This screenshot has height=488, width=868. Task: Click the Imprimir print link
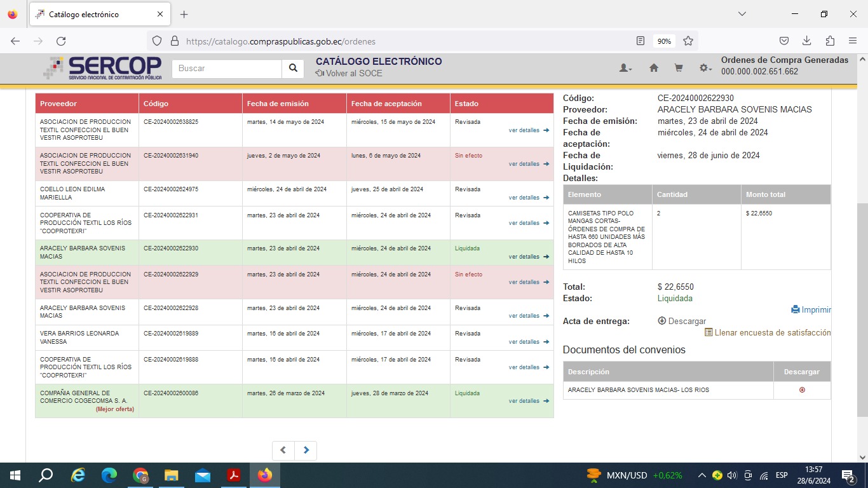point(811,310)
